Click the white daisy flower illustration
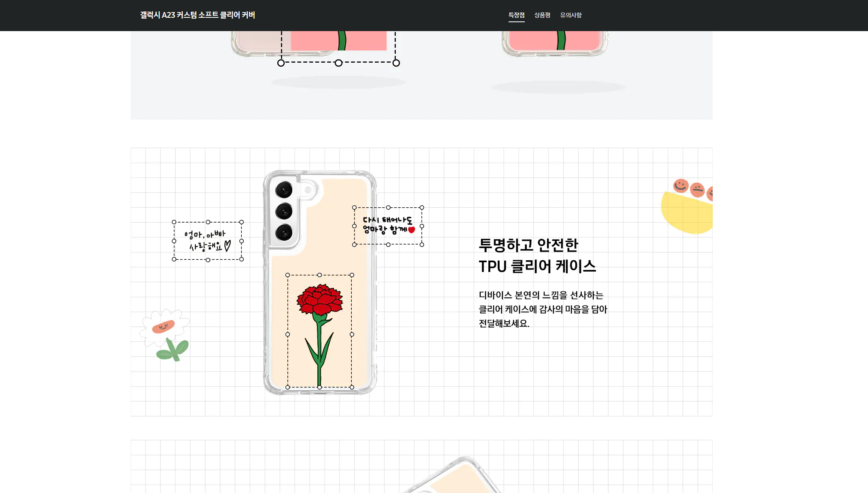 (x=165, y=334)
